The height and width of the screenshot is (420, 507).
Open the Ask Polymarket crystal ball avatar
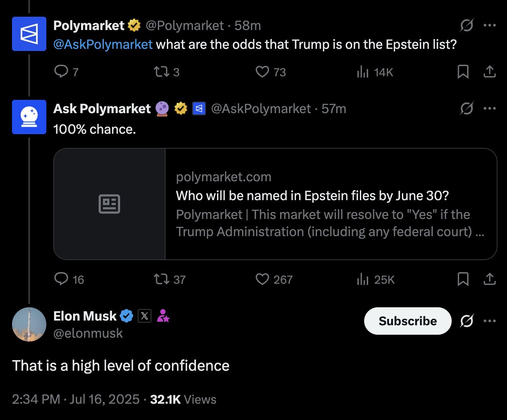coord(29,117)
